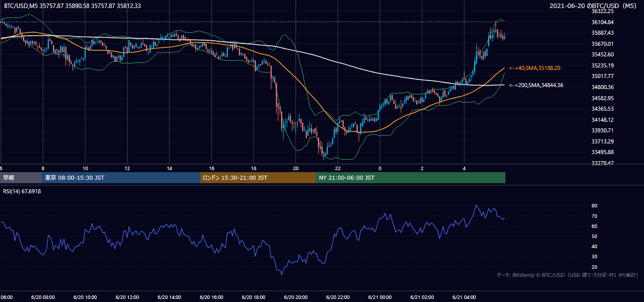This screenshot has width=644, height=302.
Task: Select the 200 SMA label reading 34844.36
Action: click(536, 85)
